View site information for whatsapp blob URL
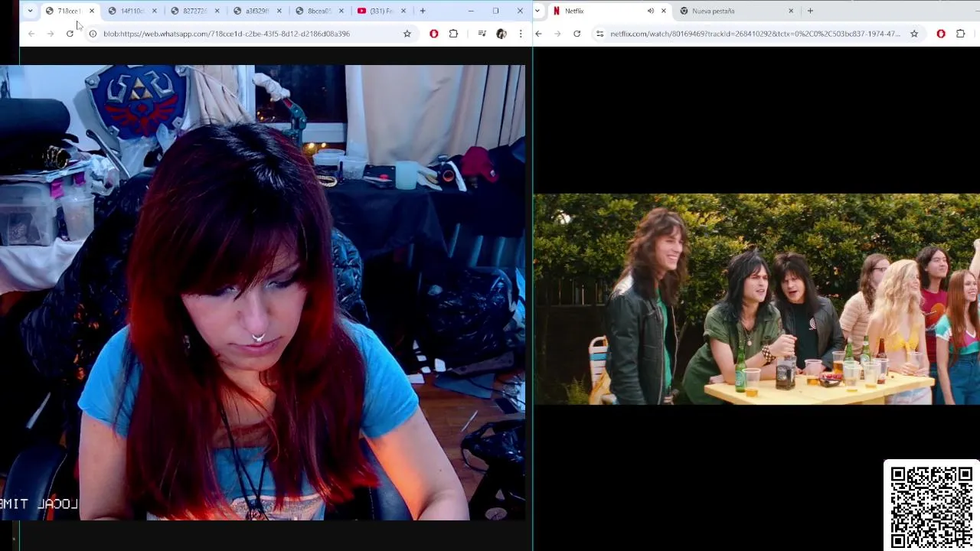This screenshot has height=551, width=980. tap(93, 34)
